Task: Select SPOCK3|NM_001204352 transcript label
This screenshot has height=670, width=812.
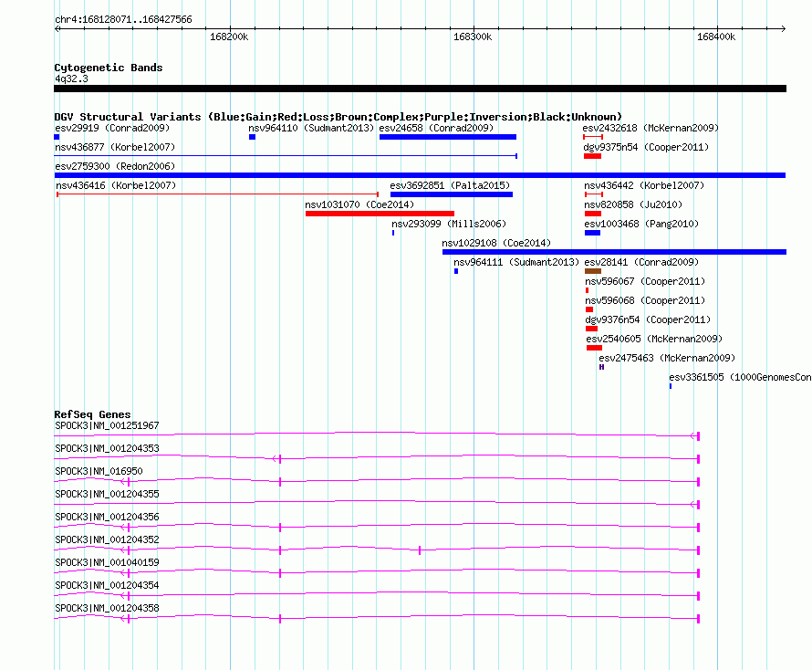Action: point(107,540)
